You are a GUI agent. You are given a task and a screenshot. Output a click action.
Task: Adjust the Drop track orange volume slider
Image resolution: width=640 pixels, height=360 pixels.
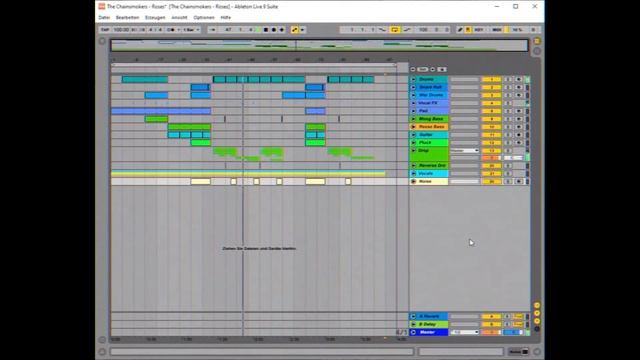(491, 158)
